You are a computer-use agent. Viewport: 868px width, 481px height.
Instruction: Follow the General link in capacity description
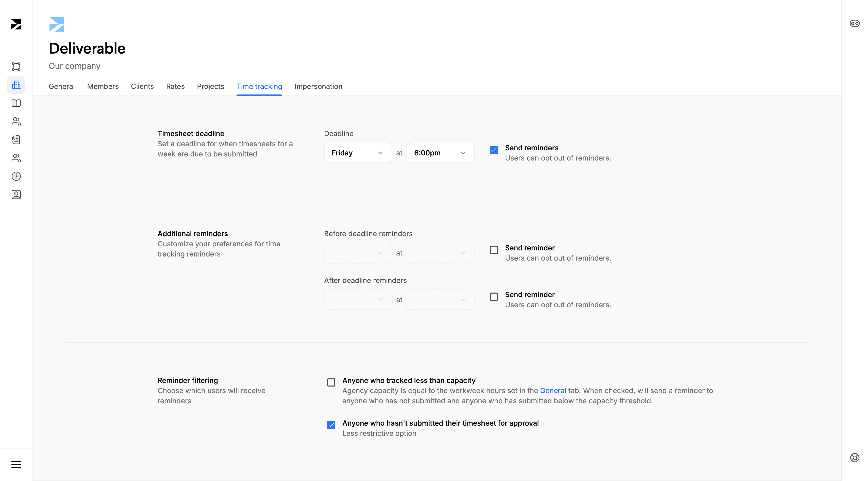[x=553, y=391]
